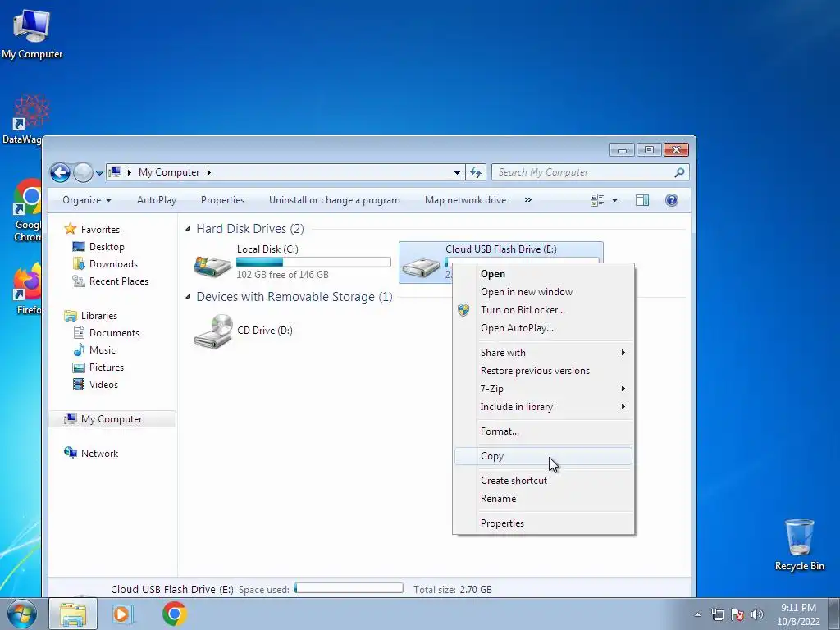This screenshot has width=840, height=630.
Task: Click the Forward navigation arrow button
Action: click(x=83, y=172)
